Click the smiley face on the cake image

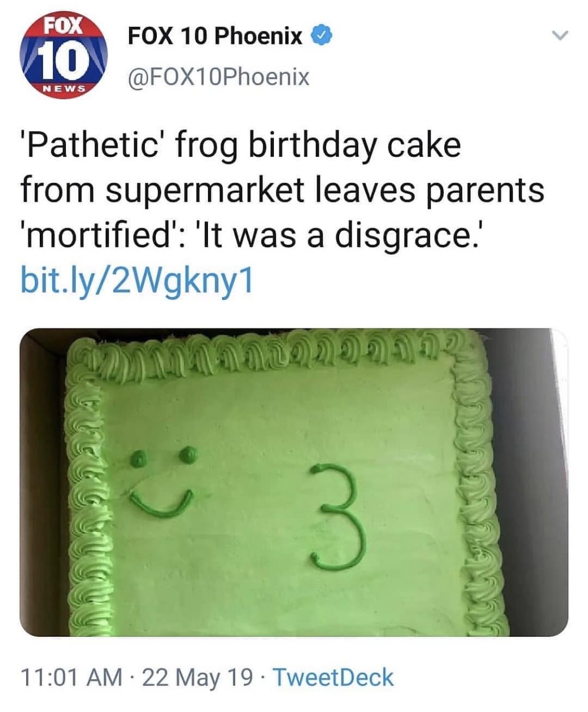tap(160, 482)
